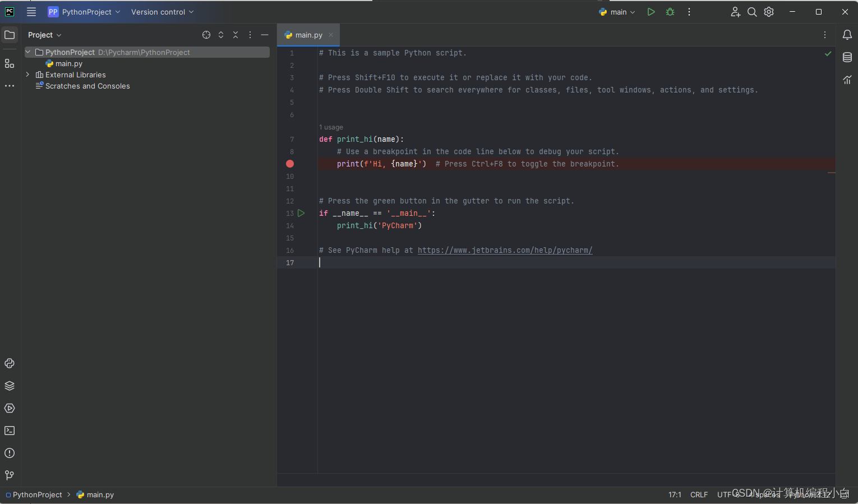858x504 pixels.
Task: Open the Problems tool window
Action: coord(10,453)
